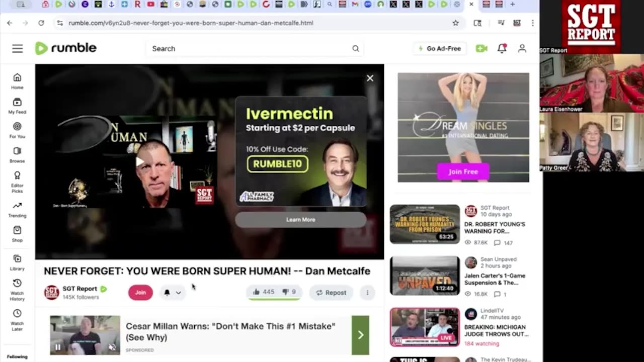This screenshot has width=644, height=362.
Task: Click "DR. ROBERT YOUNG'S WARNING FOR..." title
Action: tap(495, 228)
